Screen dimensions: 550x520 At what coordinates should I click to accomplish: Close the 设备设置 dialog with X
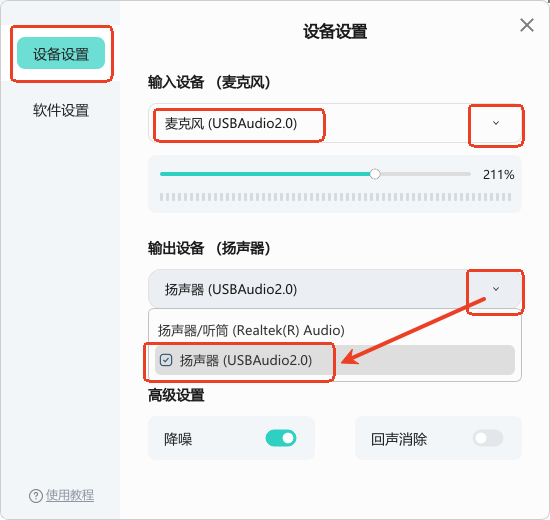coord(526,25)
